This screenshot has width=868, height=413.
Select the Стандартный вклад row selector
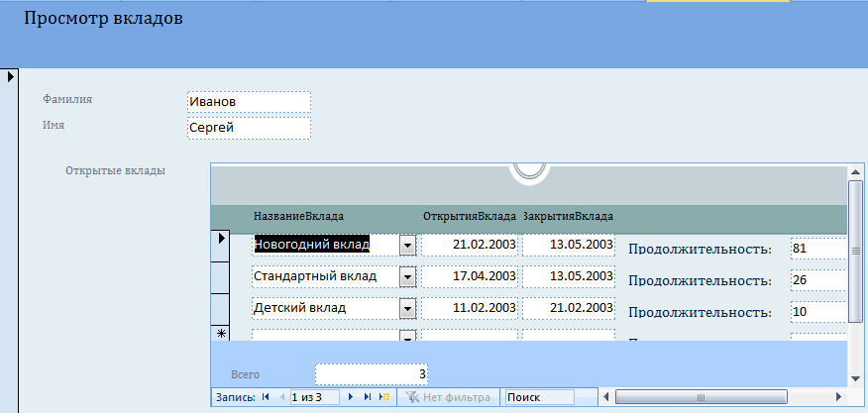pyautogui.click(x=221, y=277)
